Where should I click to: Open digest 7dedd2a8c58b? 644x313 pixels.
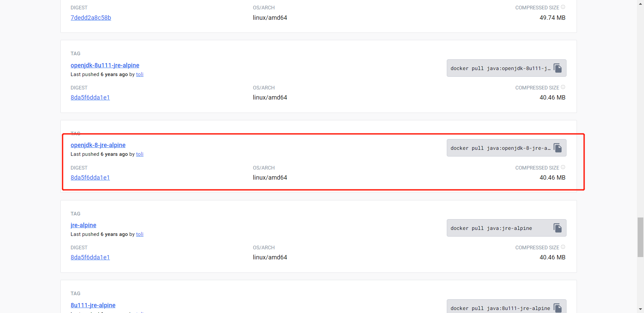[x=91, y=18]
